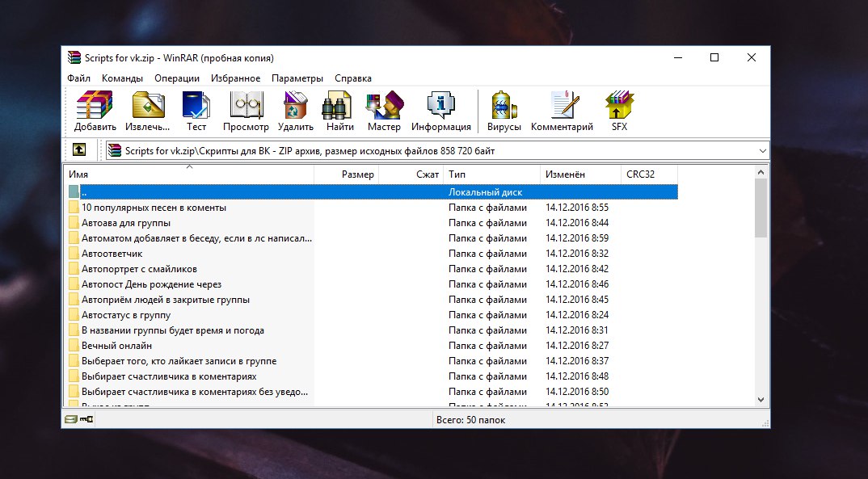Click folder icon of Автостатус в группу
This screenshot has width=868, height=479.
tap(74, 315)
